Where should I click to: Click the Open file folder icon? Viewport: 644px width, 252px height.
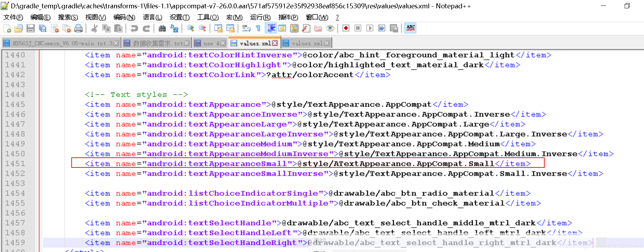click(19, 28)
